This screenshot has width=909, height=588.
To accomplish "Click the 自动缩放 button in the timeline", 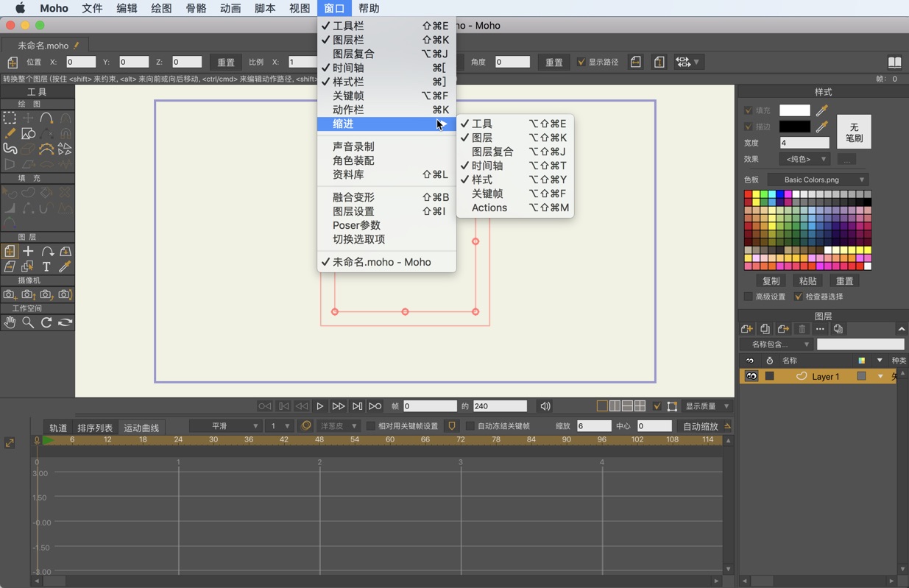I will [701, 426].
